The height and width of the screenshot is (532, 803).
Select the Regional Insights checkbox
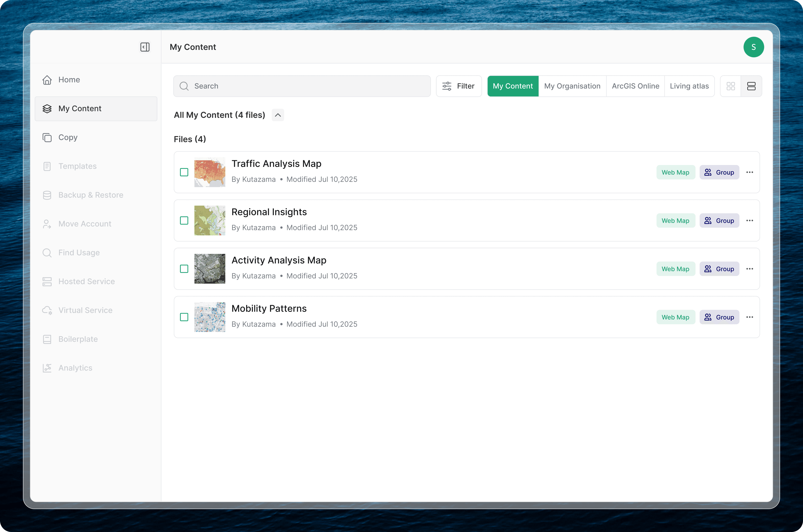click(184, 221)
